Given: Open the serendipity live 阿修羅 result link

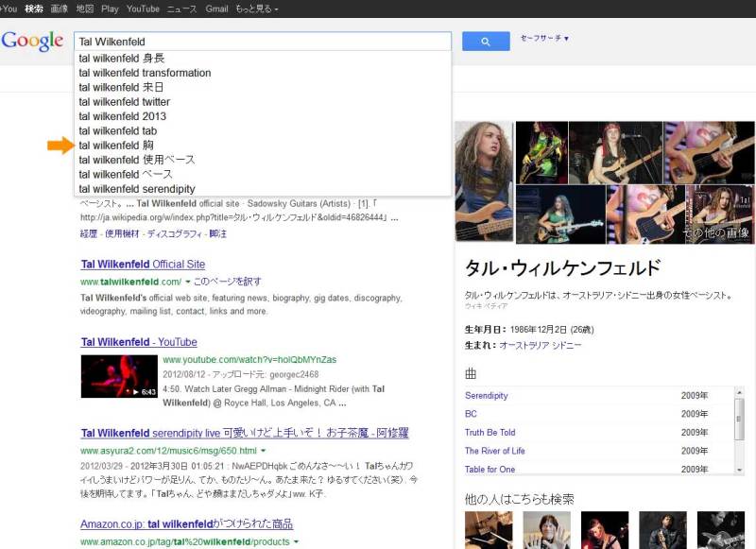Looking at the screenshot, I should coord(245,433).
